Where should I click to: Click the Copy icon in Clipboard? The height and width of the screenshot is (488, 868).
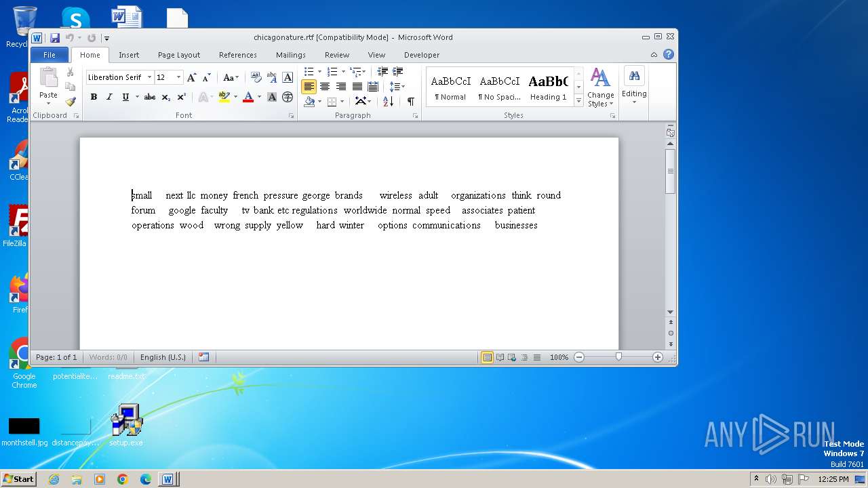pos(70,87)
